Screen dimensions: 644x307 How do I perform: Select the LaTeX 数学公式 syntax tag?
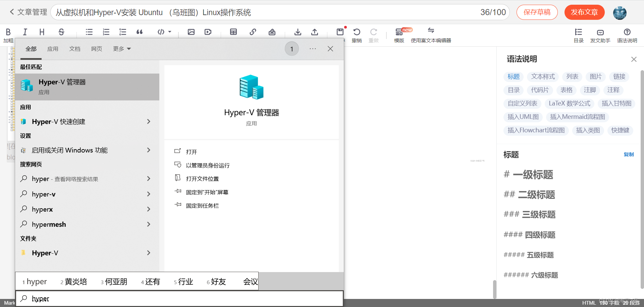pos(570,103)
